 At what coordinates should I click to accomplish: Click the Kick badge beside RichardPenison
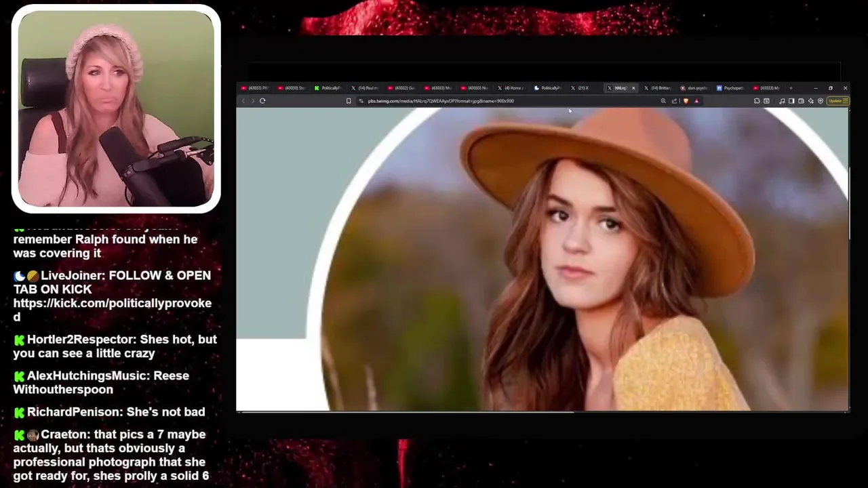point(19,412)
